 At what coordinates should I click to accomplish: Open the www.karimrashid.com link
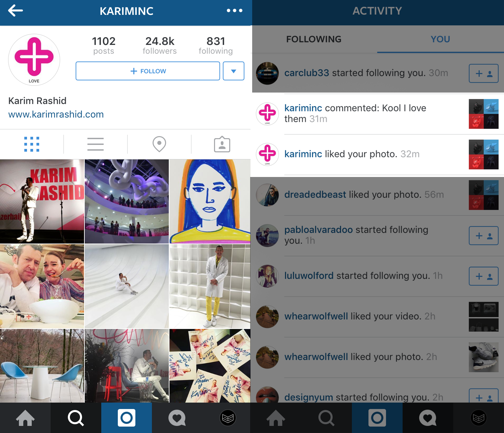pos(56,114)
